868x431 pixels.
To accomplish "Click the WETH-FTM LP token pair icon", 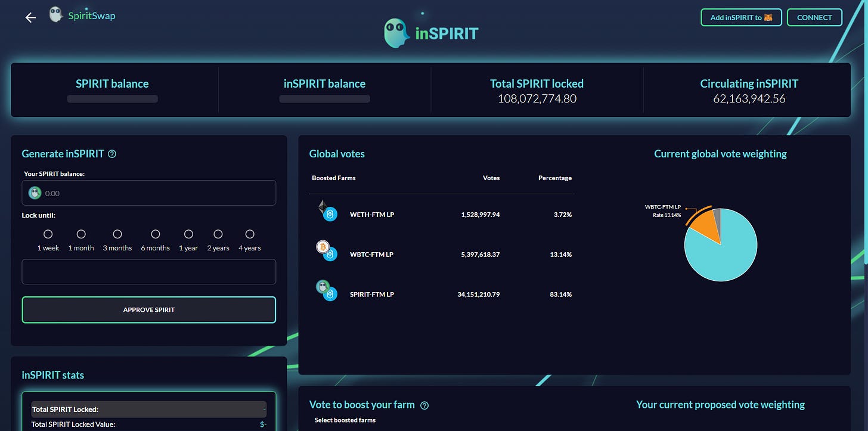I will pyautogui.click(x=327, y=210).
